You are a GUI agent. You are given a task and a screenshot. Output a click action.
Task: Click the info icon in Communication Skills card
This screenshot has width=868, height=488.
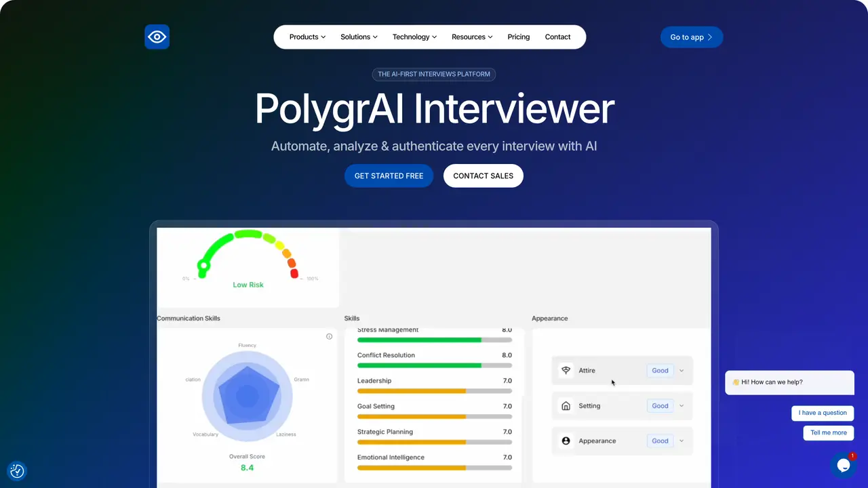pyautogui.click(x=330, y=336)
